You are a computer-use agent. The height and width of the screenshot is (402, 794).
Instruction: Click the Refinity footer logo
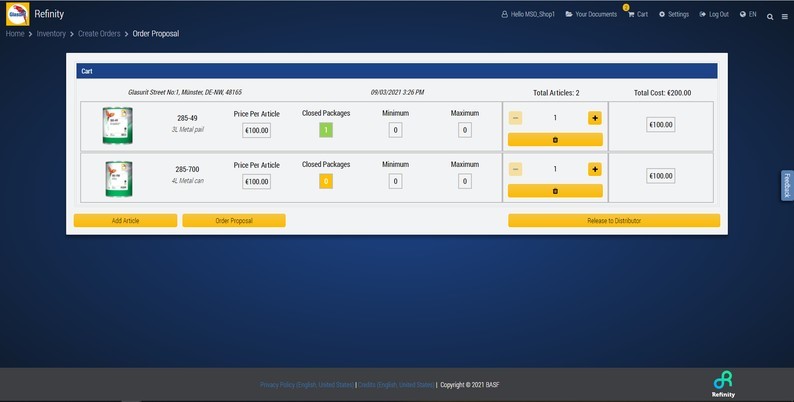coord(723,384)
